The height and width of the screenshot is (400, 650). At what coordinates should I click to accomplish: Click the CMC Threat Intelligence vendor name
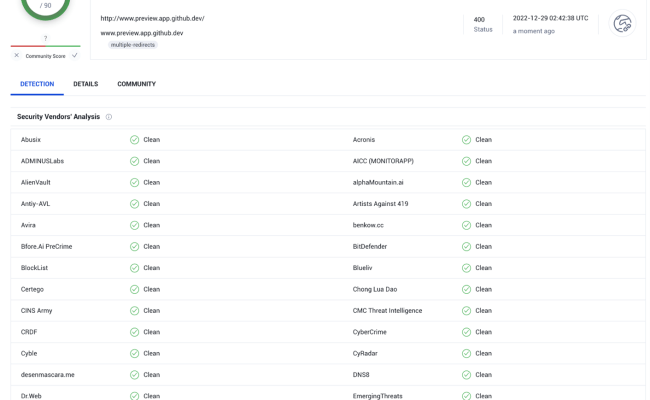click(x=387, y=311)
